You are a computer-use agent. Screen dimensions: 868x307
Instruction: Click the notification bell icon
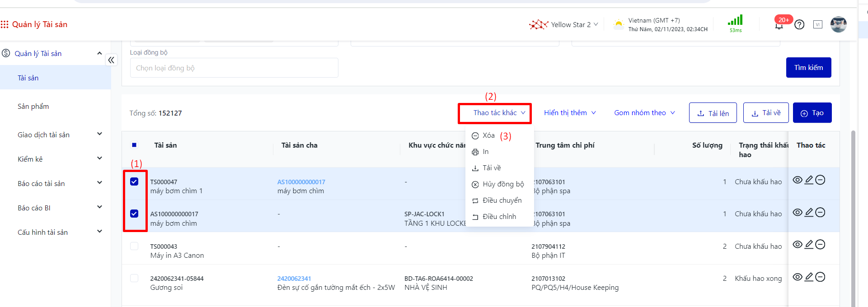779,25
